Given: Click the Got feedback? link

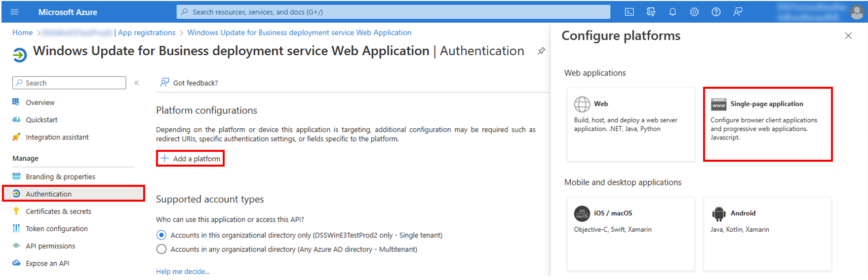Looking at the screenshot, I should tap(196, 83).
